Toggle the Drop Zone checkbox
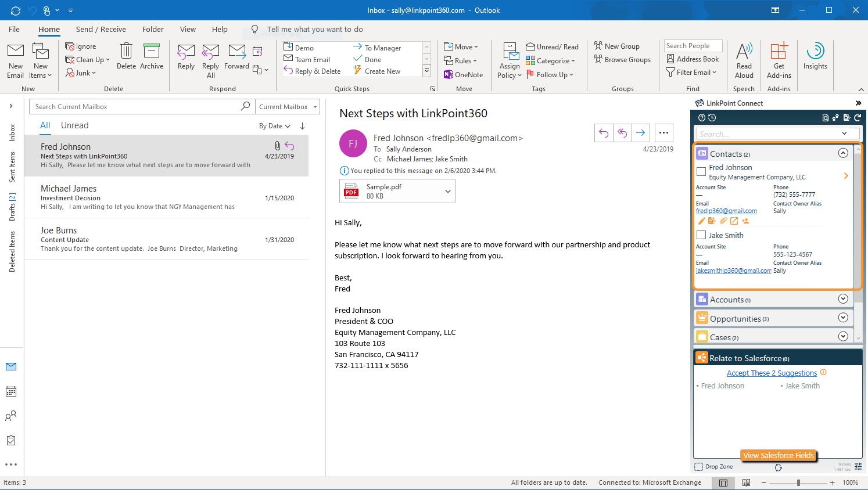 tap(699, 467)
